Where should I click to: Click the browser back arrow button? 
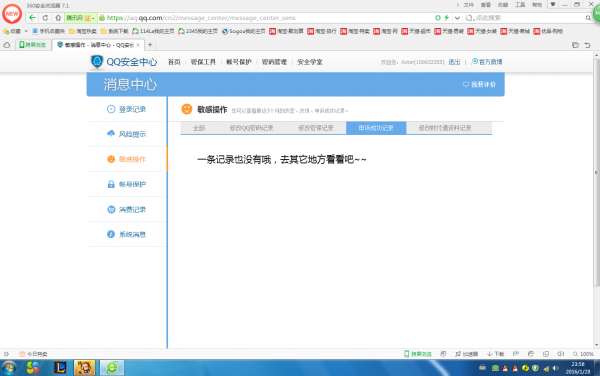(33, 18)
